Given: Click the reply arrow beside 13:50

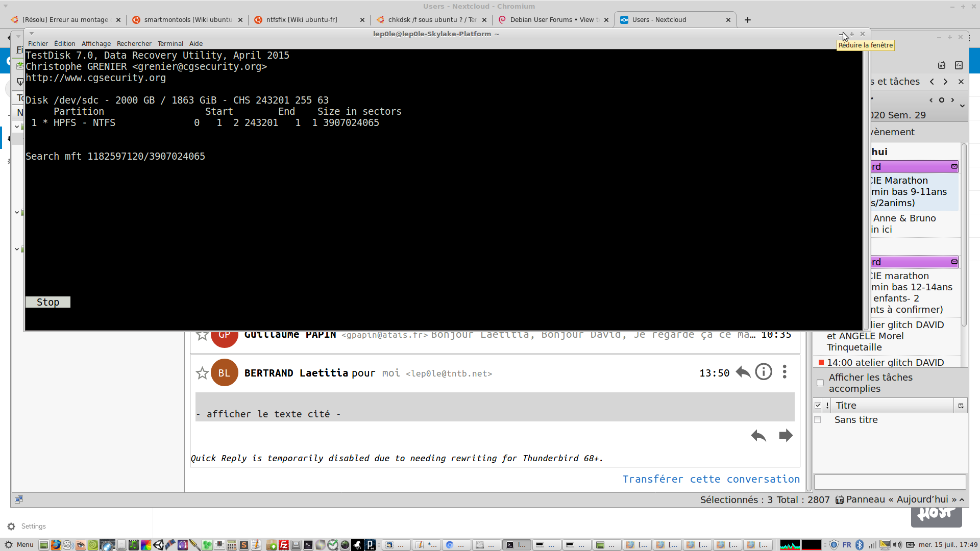Looking at the screenshot, I should click(x=743, y=372).
